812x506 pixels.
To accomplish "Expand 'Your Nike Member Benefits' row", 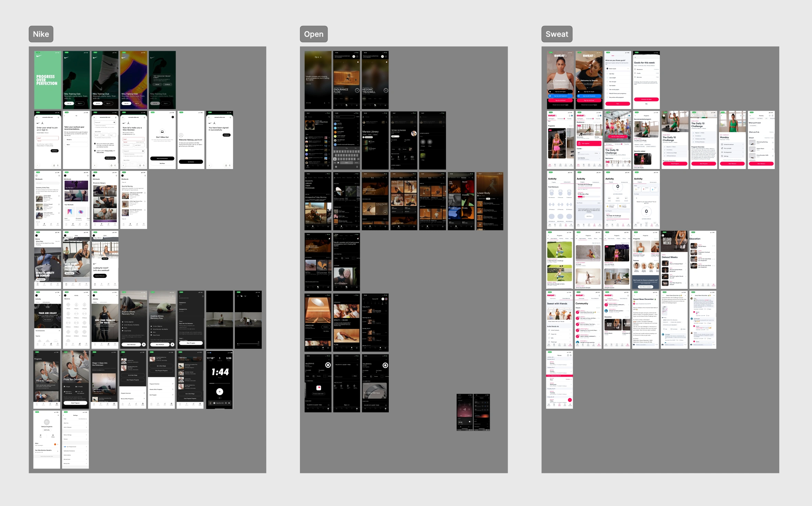I will click(x=58, y=451).
